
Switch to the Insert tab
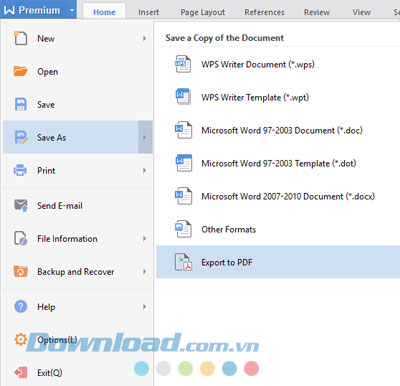pos(149,12)
